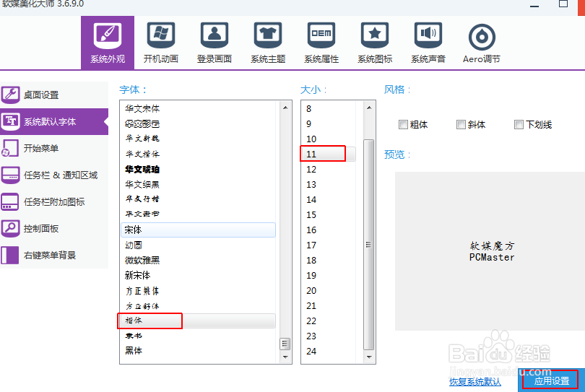
Task: Open the Aero调节 icon
Action: [482, 37]
